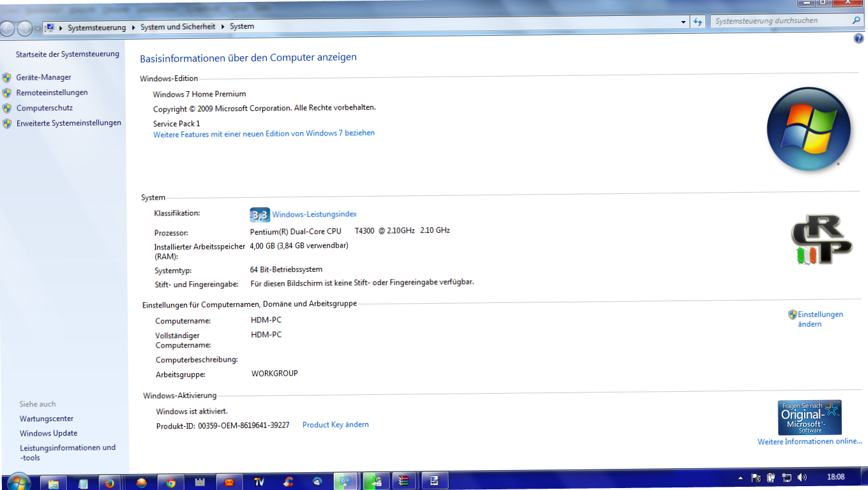Viewport: 868px width, 490px height.
Task: Open Erweiterte Systemeinstellungen
Action: (69, 123)
